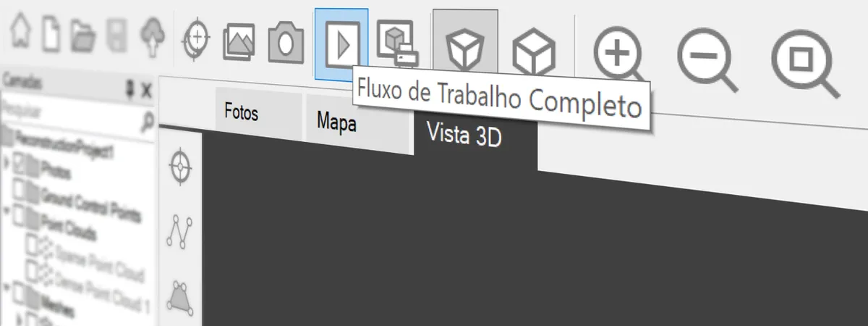Click the crosshair target icon in top toolbar

click(x=196, y=40)
